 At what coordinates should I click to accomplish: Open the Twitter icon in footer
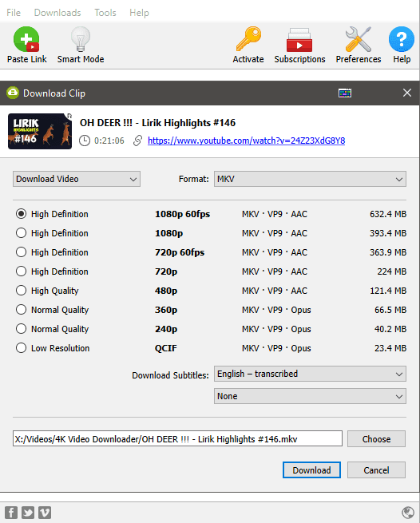coord(28,513)
